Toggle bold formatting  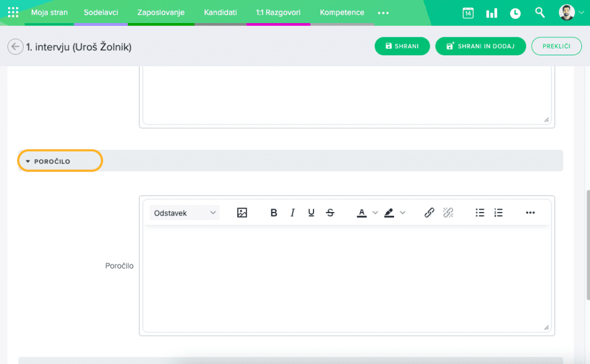click(x=274, y=213)
